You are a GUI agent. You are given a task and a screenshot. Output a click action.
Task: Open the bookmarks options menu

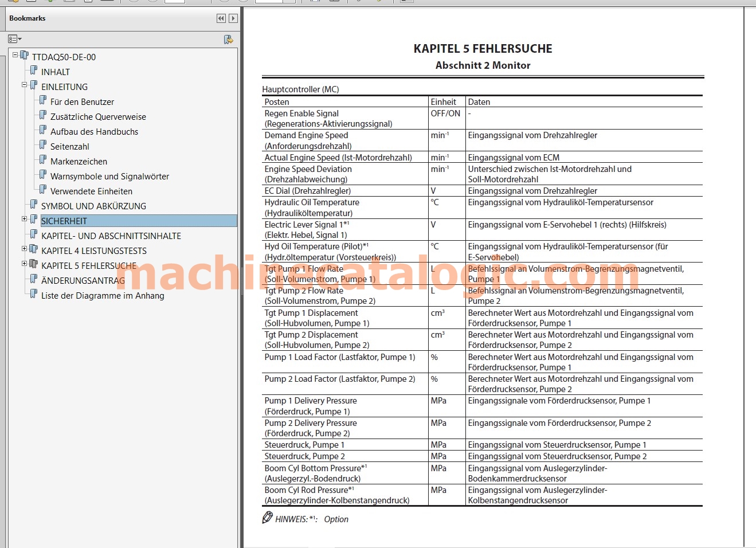tap(15, 39)
